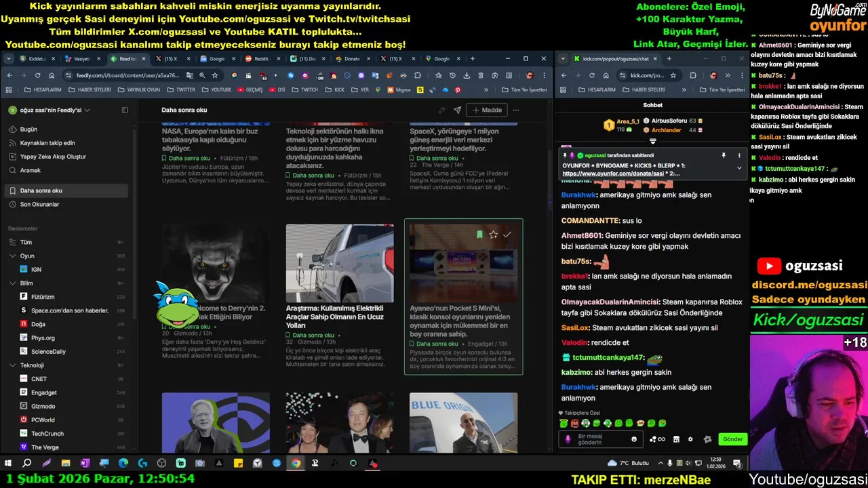Open a new tab in Feedly browser window

coord(473,59)
